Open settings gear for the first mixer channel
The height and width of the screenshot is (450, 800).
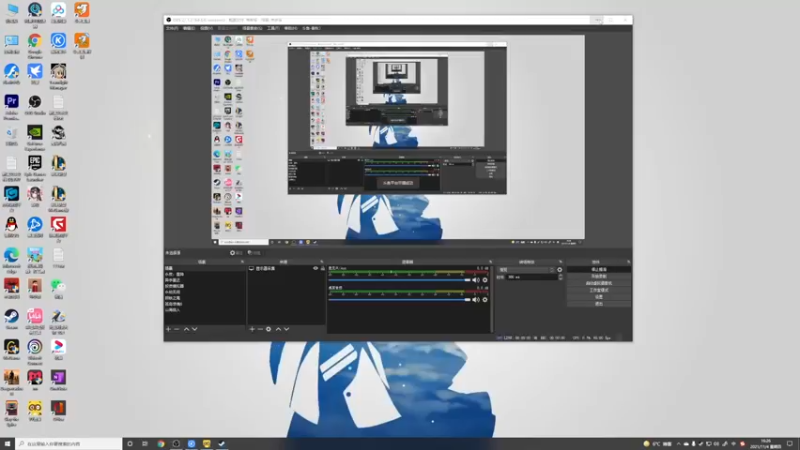(x=485, y=280)
